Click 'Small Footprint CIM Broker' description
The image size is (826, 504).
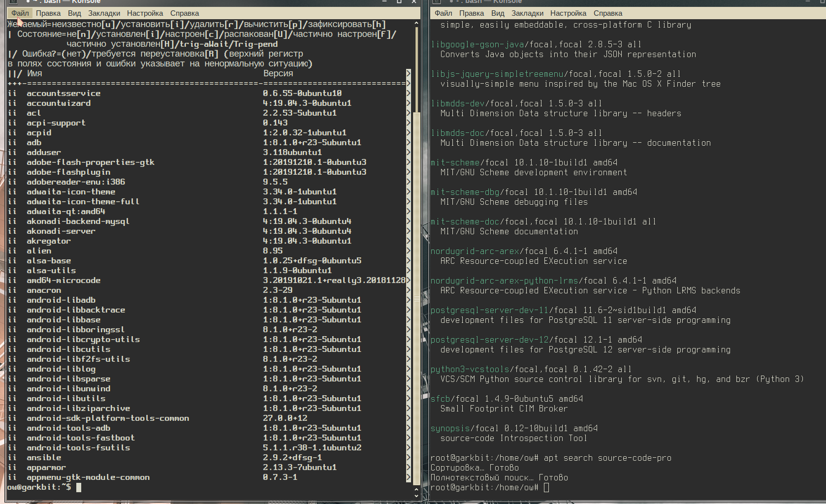pyautogui.click(x=504, y=409)
